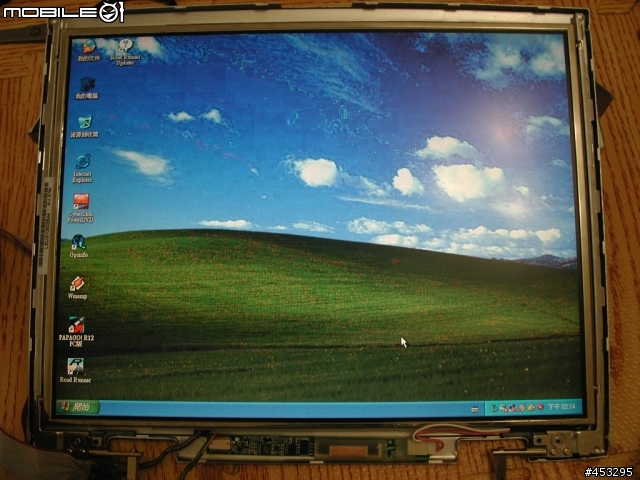Launch the Road Runner Updater shortcut
Screen dimensions: 640x480
pos(126,52)
